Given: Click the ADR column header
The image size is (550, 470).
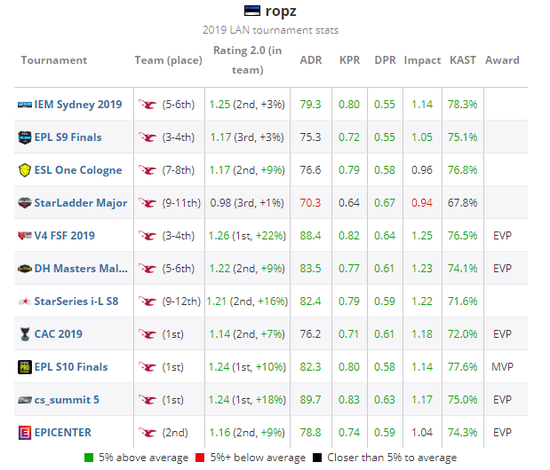Looking at the screenshot, I should tap(311, 60).
